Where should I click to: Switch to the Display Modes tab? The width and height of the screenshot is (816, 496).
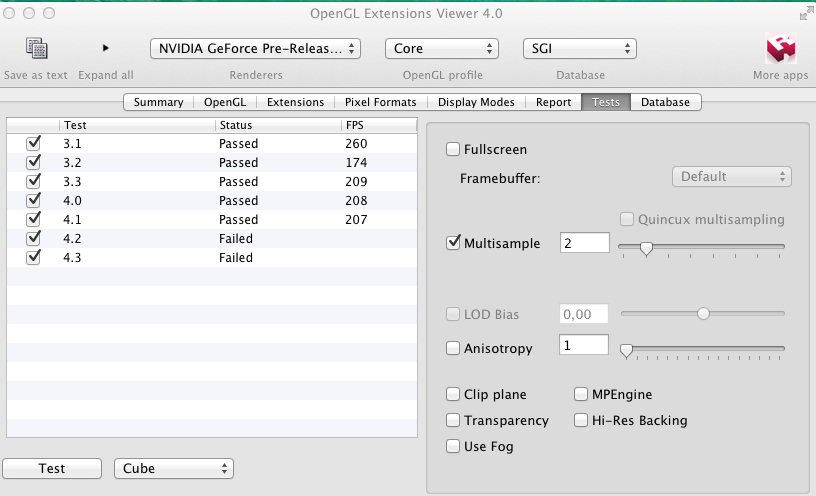[476, 102]
